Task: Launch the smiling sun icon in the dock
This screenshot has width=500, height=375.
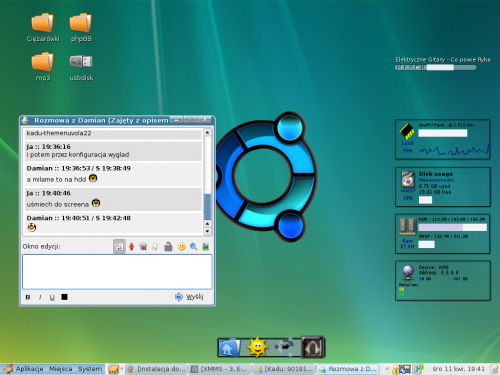Action: coord(257,347)
